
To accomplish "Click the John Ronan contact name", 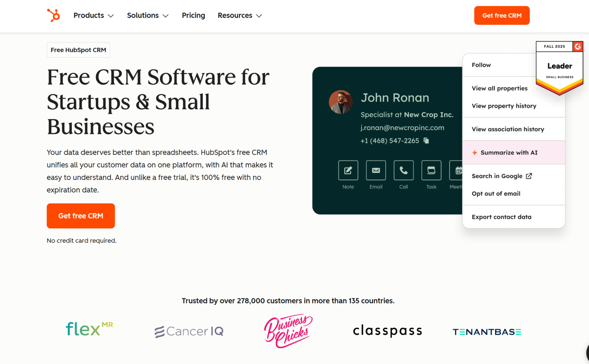I will pyautogui.click(x=395, y=97).
